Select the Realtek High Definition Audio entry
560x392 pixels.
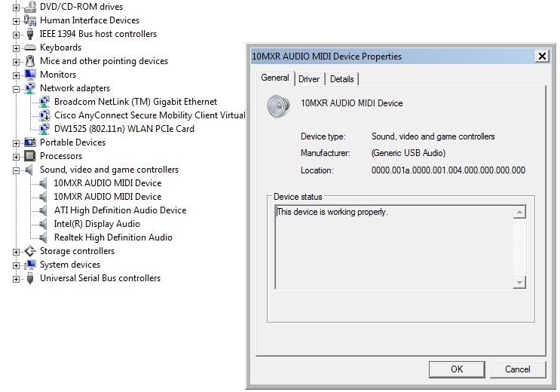point(113,237)
